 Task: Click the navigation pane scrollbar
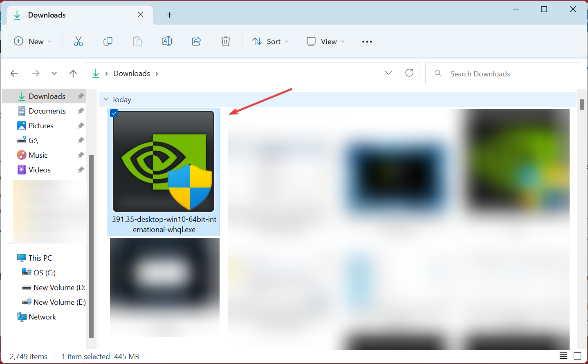[x=92, y=246]
